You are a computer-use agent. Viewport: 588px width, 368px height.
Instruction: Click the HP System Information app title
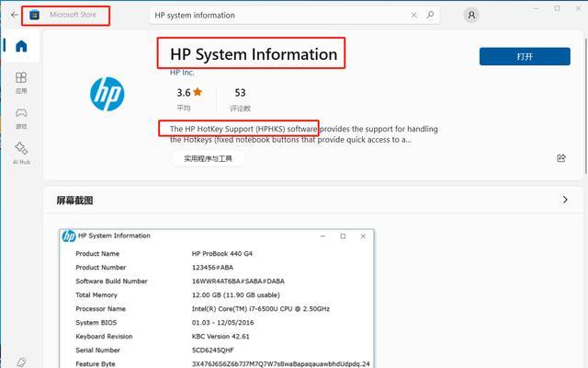point(254,54)
